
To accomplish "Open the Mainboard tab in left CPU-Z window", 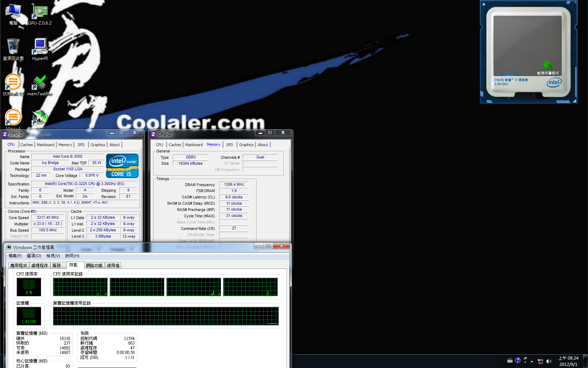I will point(45,145).
